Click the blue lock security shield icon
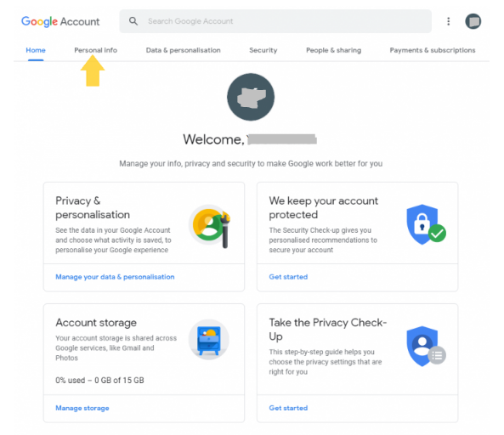Viewport: 504px width, 435px height. (425, 224)
